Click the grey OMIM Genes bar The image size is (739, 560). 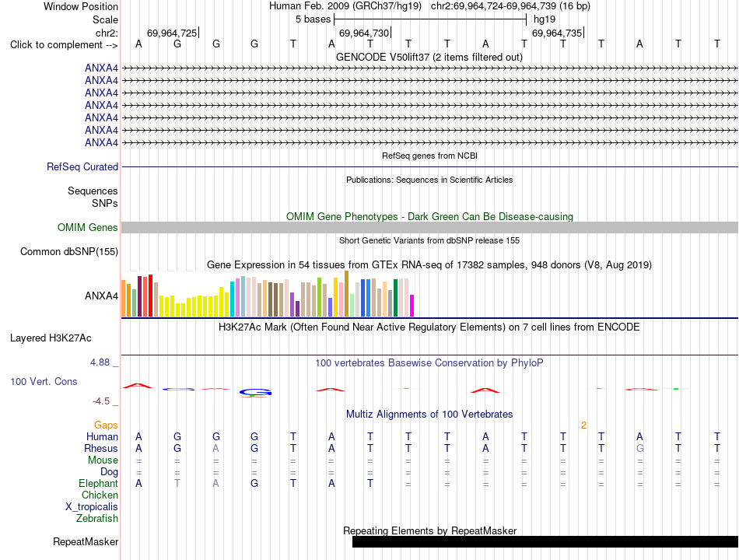coord(429,228)
